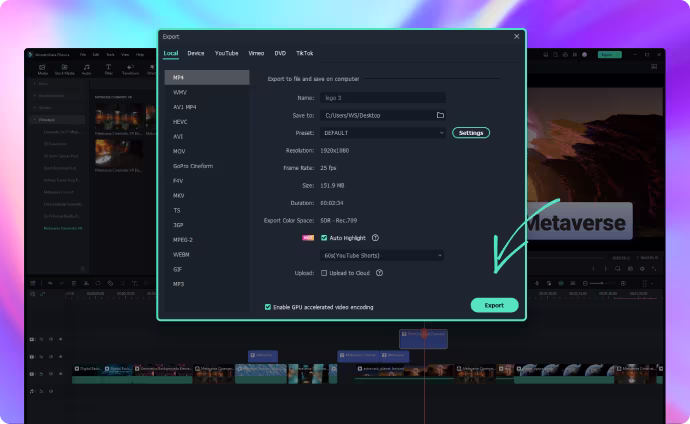Click picture icon above the preview
The width and height of the screenshot is (690, 424).
click(x=654, y=67)
